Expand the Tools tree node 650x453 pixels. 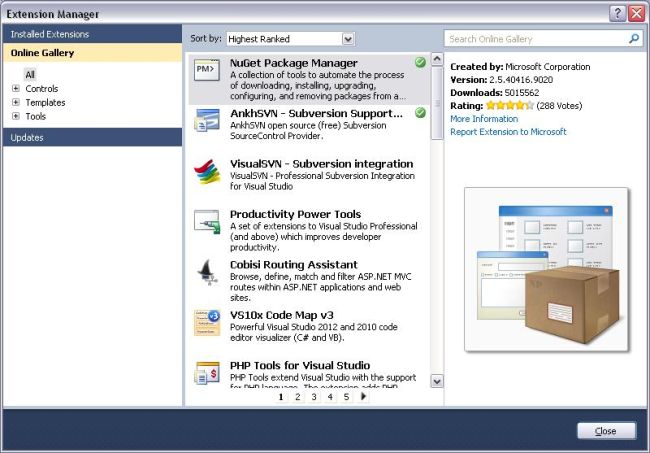coord(16,116)
